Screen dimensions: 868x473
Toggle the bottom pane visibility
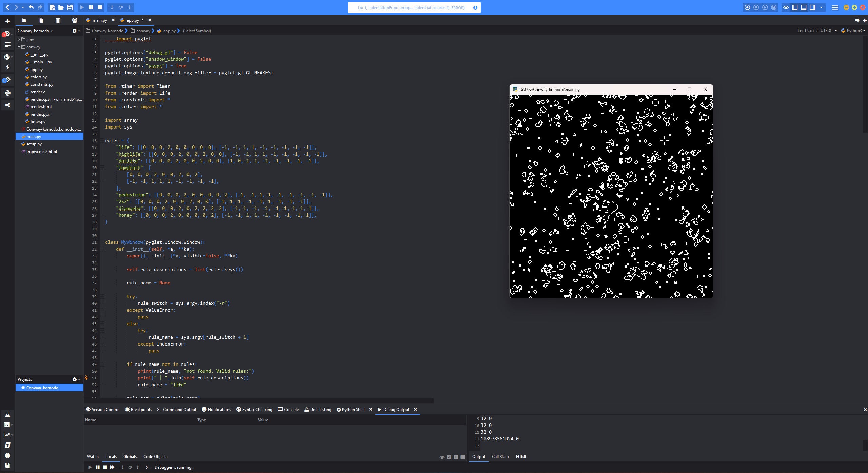(x=804, y=7)
